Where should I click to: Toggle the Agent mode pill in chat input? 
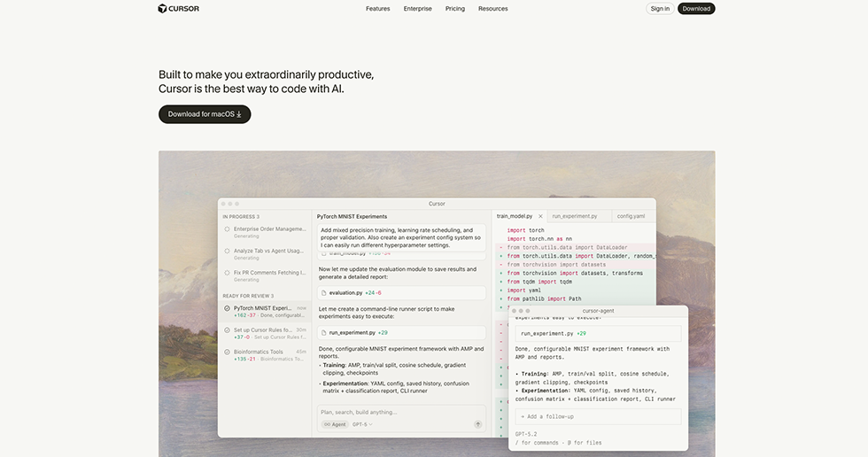pyautogui.click(x=334, y=424)
